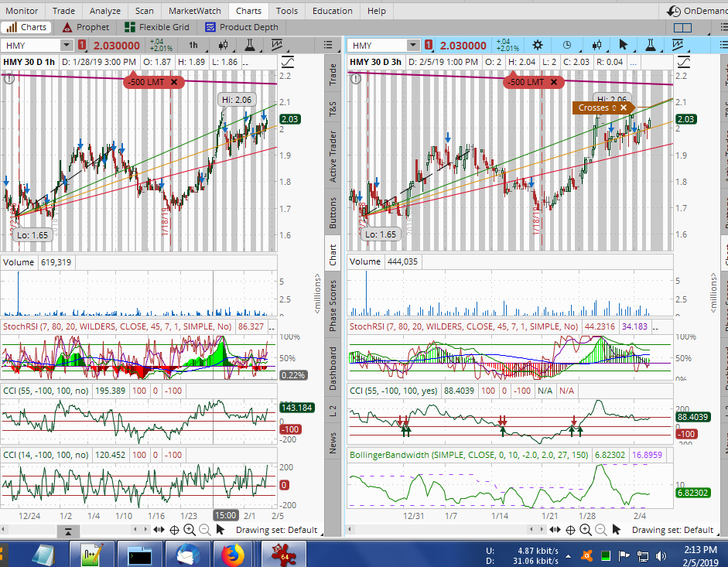Toggle the left chart's scale curve icon
The image size is (728, 567).
click(288, 61)
